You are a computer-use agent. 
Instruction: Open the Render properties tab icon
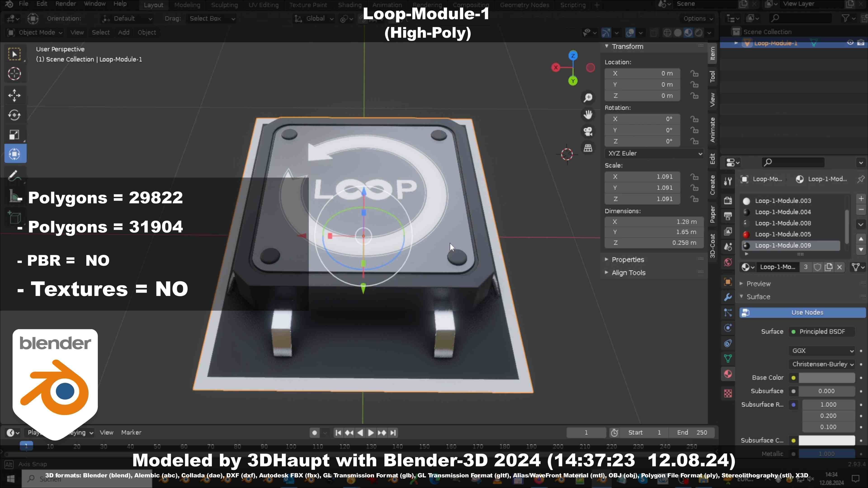click(x=728, y=201)
